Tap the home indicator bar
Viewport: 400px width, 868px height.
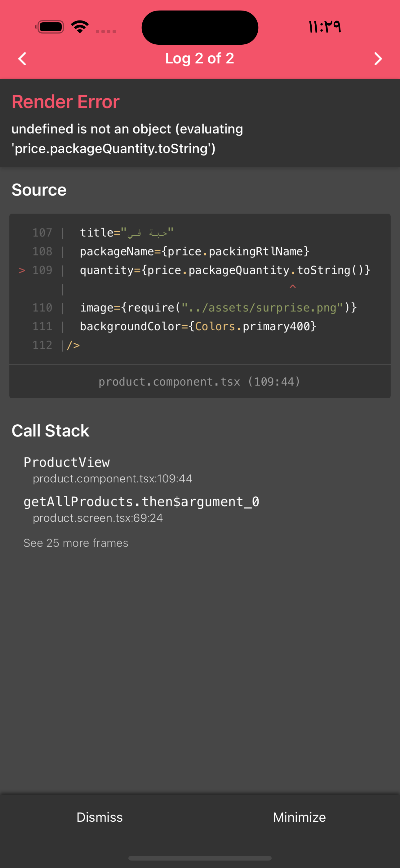200,858
